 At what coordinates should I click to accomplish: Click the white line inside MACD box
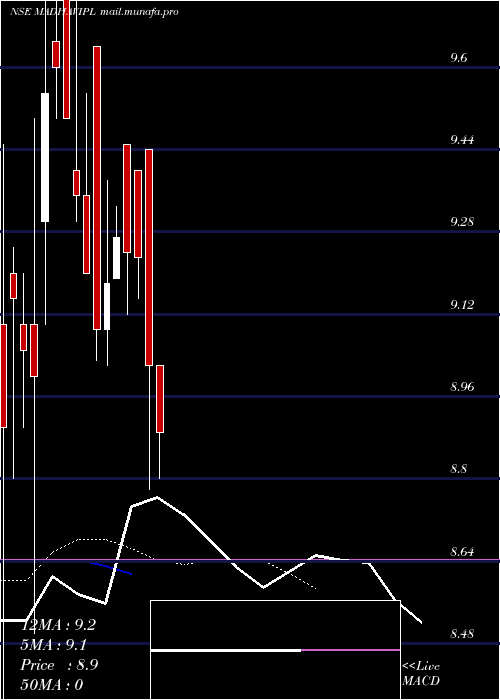point(226,650)
